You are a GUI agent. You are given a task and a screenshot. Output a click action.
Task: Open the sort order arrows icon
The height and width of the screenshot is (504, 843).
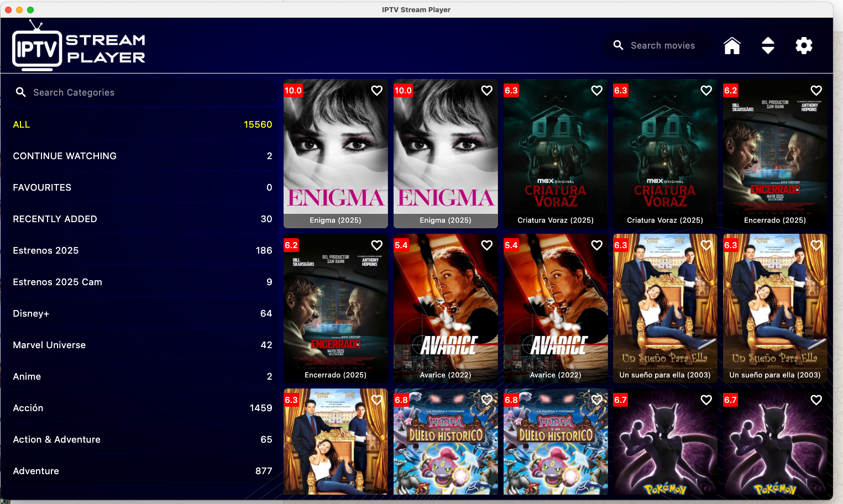point(768,46)
